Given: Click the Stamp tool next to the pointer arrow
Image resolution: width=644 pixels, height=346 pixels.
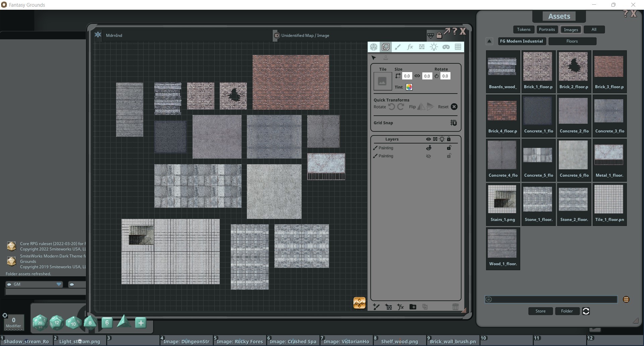Looking at the screenshot, I should click(x=385, y=58).
